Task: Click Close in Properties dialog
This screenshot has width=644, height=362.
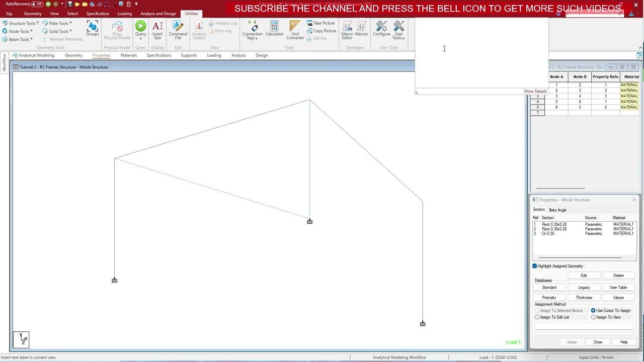Action: coord(598,342)
